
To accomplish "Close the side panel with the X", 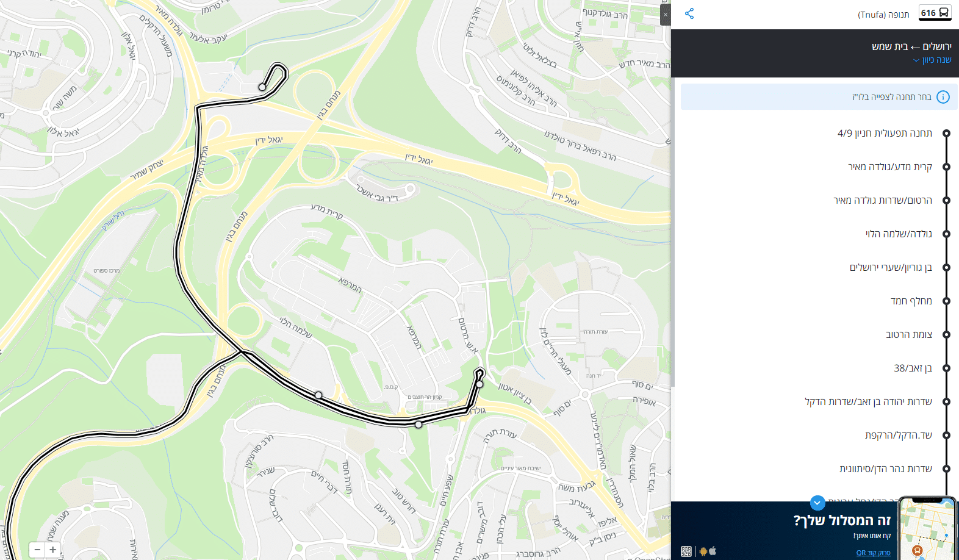I will 666,15.
